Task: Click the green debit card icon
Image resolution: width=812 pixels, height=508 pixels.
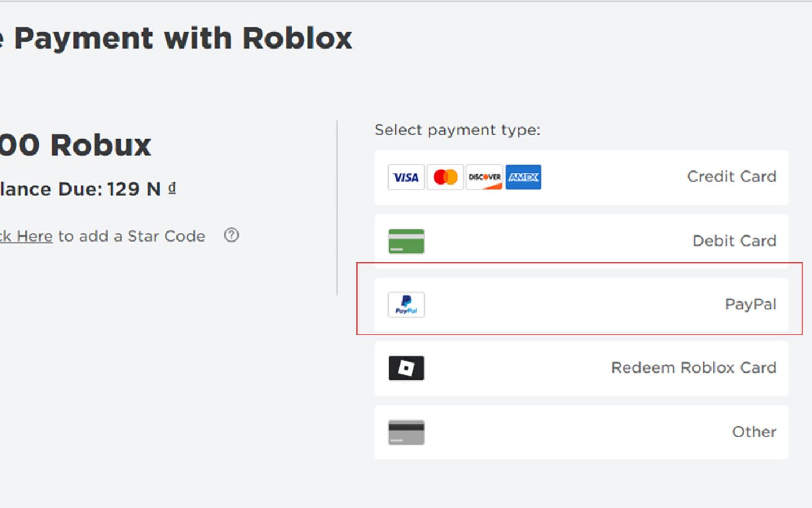Action: point(406,240)
